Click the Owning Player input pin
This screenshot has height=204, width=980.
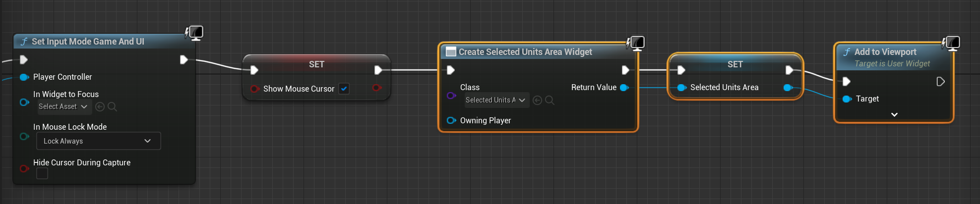click(451, 120)
